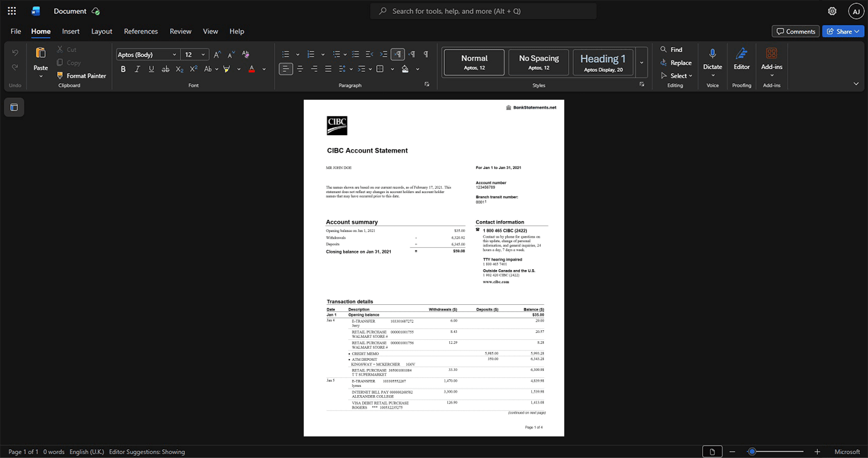Center align the text
Viewport: 868px width, 458px height.
[x=300, y=69]
